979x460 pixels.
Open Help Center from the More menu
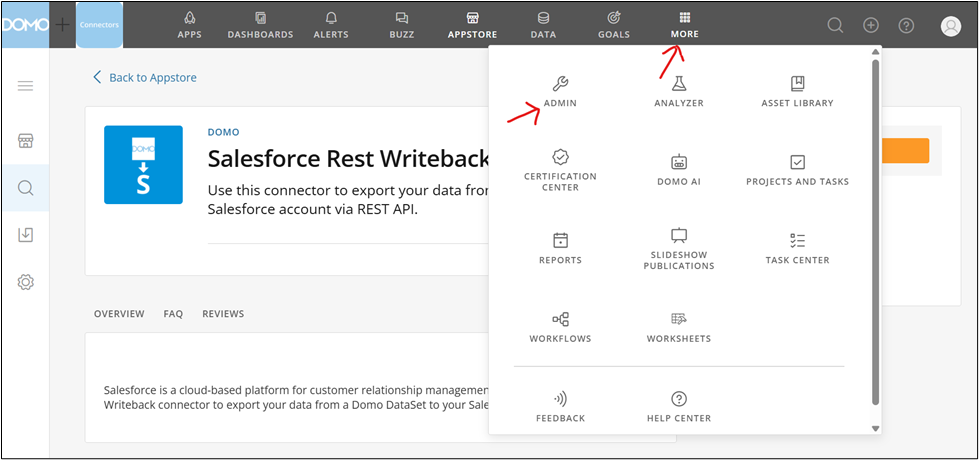(x=679, y=407)
